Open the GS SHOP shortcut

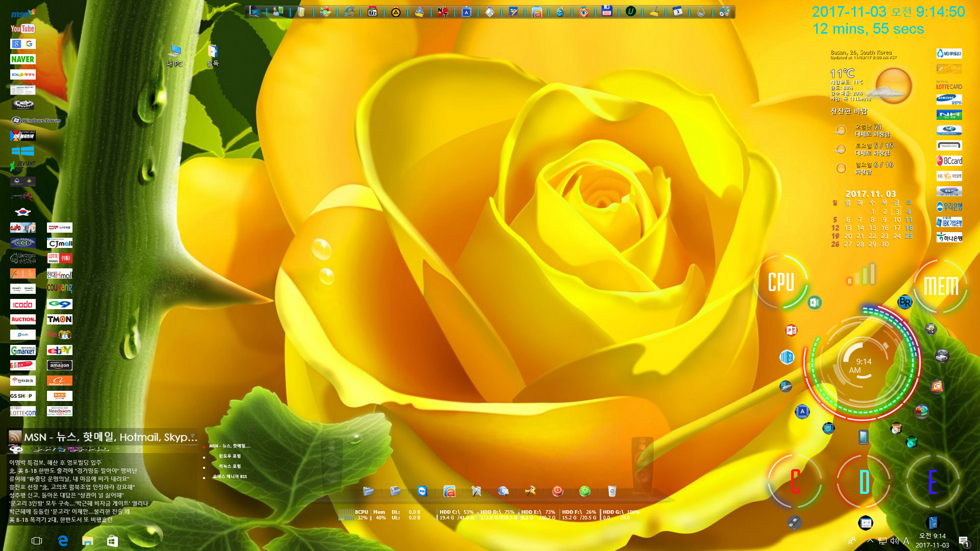[x=23, y=396]
